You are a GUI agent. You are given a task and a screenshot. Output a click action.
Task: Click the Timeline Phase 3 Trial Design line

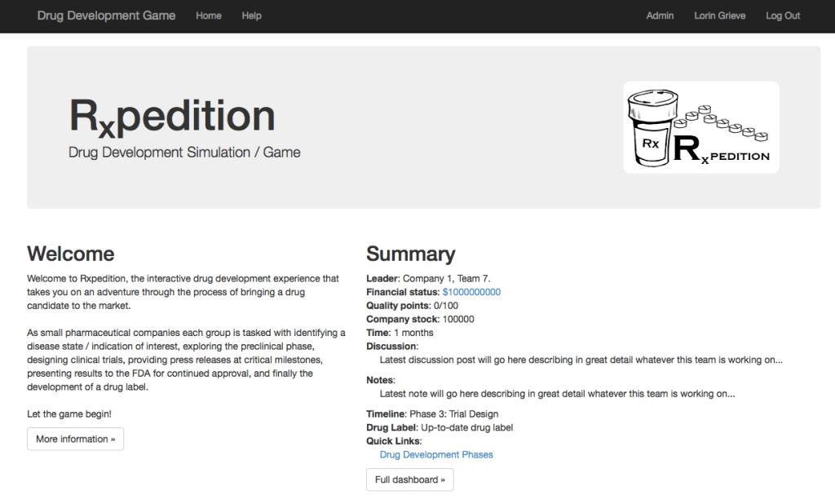[x=432, y=414]
